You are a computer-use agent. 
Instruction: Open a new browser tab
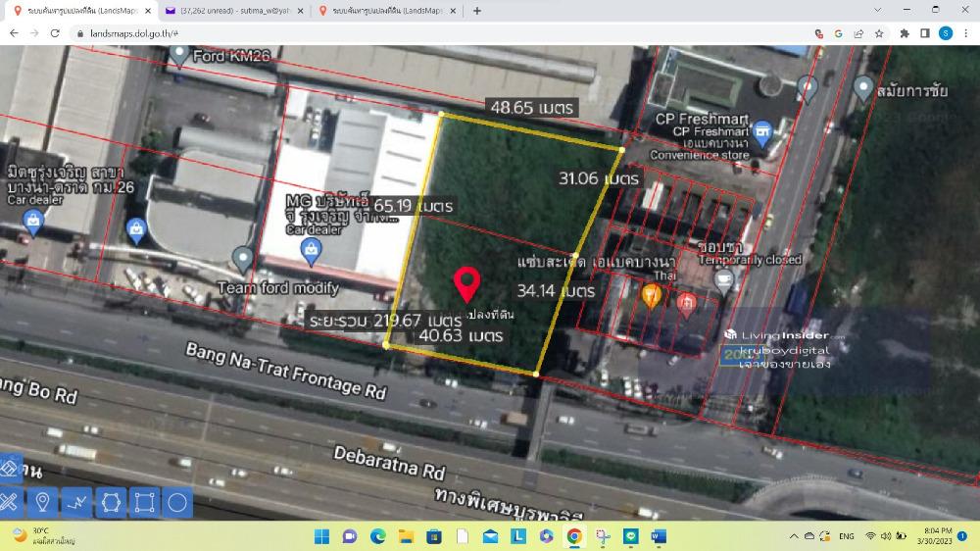click(x=477, y=11)
